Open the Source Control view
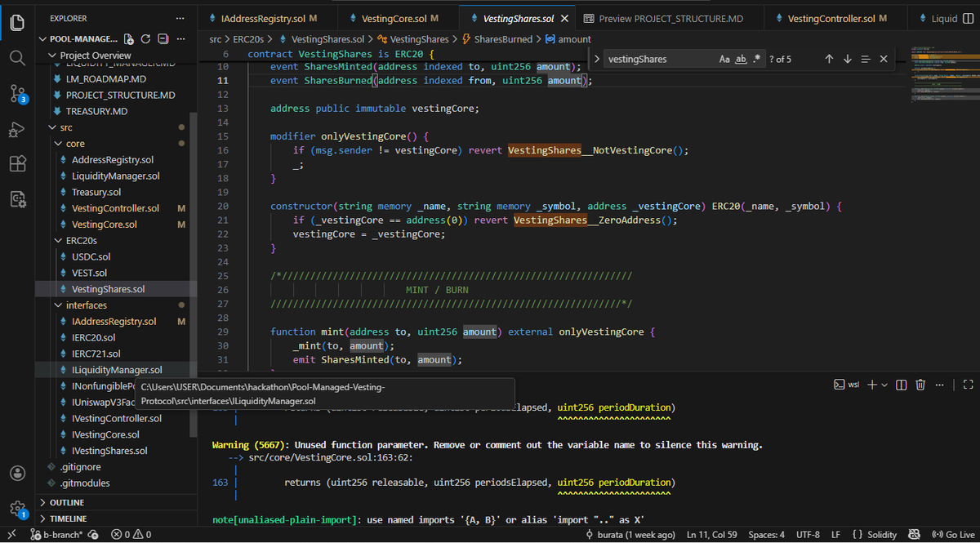This screenshot has height=543, width=980. [17, 94]
